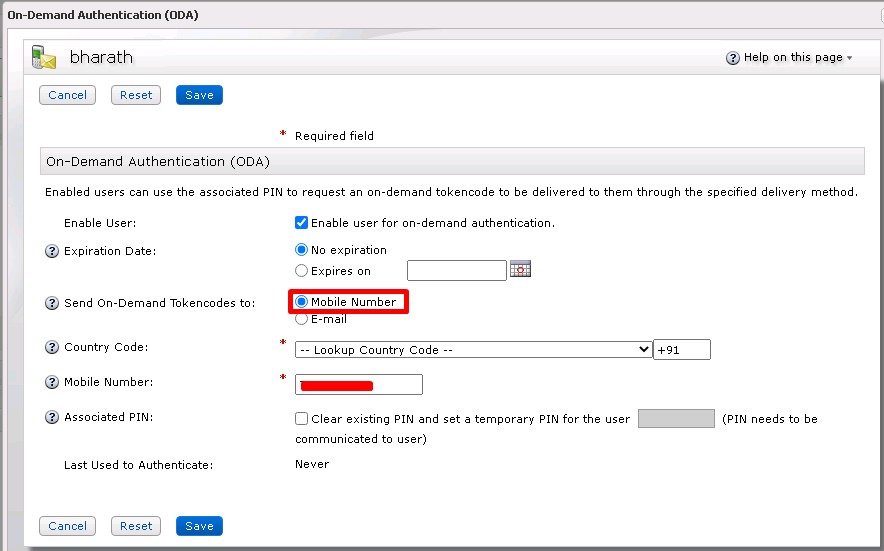This screenshot has height=551, width=884.
Task: Click help icon beside Mobile Number label
Action: point(52,383)
